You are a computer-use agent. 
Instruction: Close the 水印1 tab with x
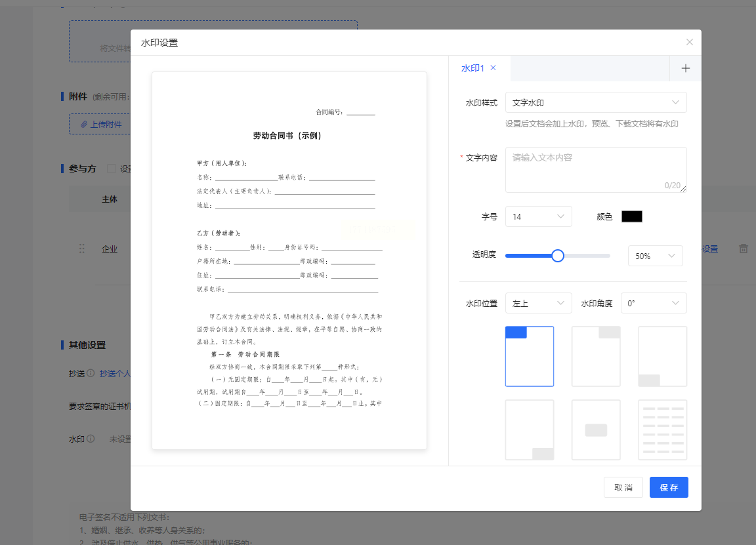493,68
